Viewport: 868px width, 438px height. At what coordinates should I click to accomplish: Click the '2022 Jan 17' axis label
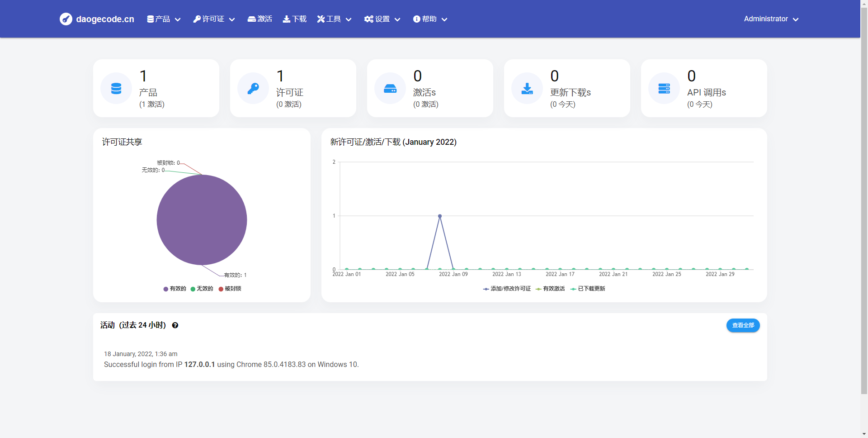point(560,274)
